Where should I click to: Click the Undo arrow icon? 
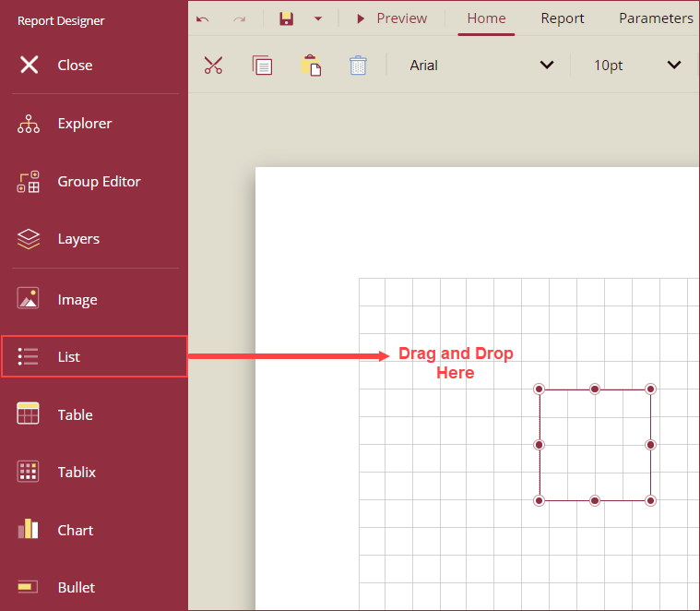203,18
